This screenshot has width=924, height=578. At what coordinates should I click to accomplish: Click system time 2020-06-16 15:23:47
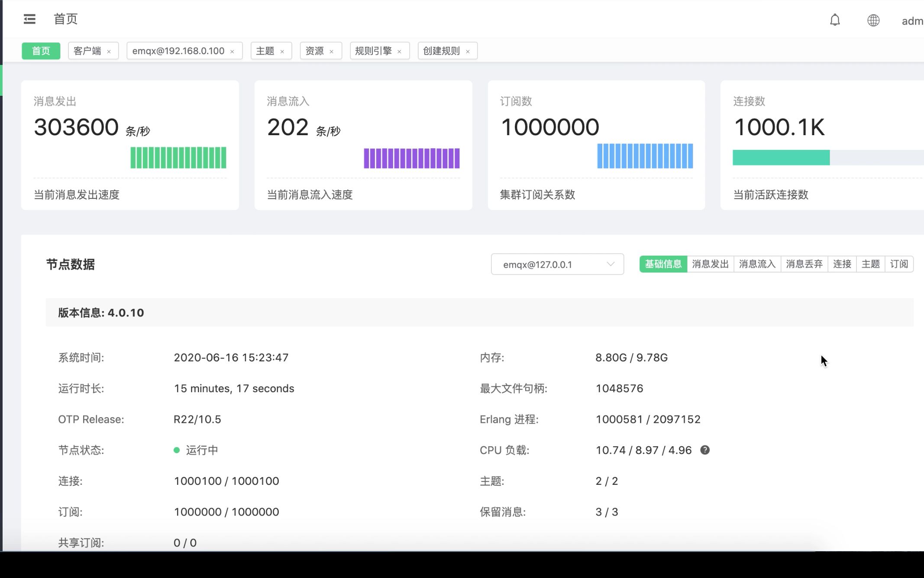pyautogui.click(x=231, y=357)
